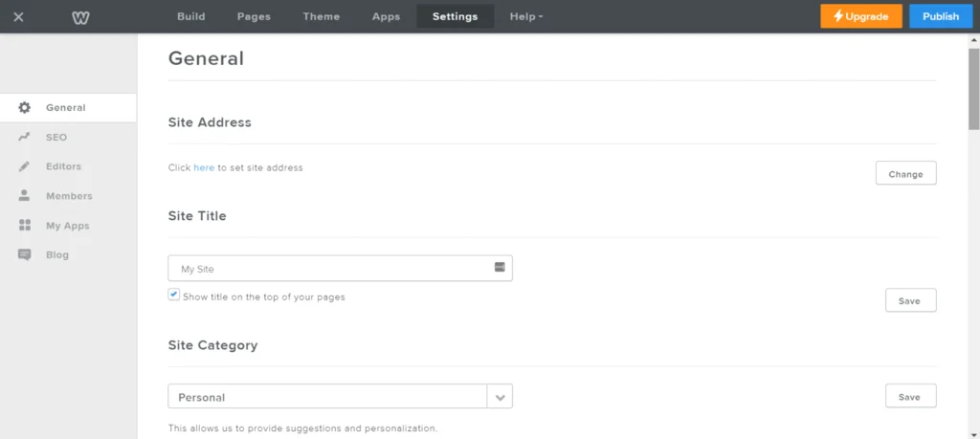Click the My Apps grid icon
Viewport: 980px width, 439px height.
tap(25, 226)
